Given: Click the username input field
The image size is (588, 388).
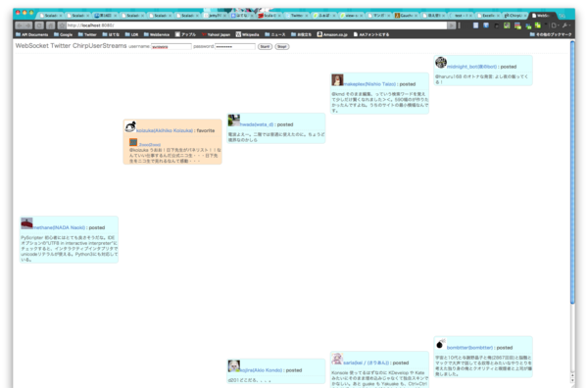Looking at the screenshot, I should click(171, 46).
